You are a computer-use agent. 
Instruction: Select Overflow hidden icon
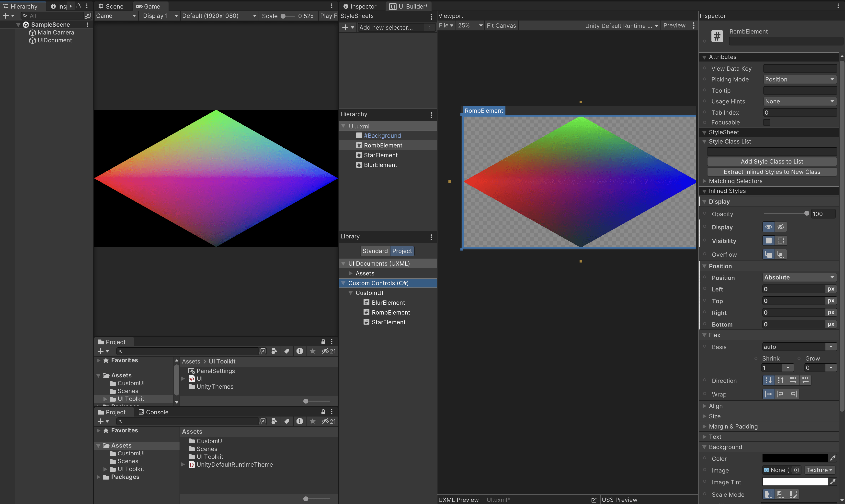(781, 254)
